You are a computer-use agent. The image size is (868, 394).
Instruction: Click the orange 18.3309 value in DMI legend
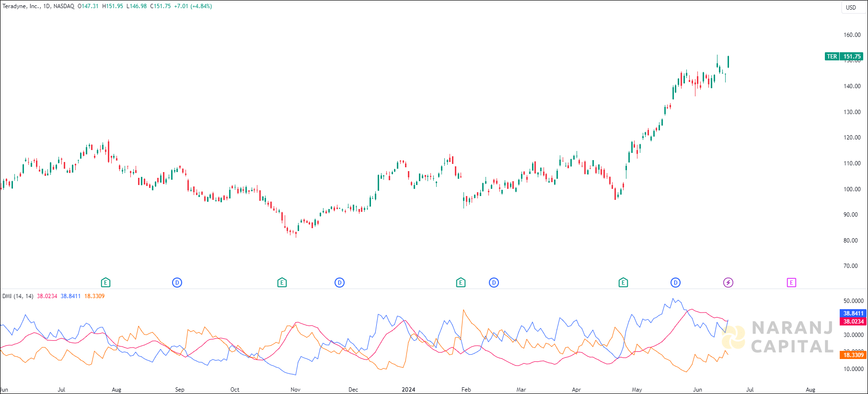pyautogui.click(x=94, y=296)
